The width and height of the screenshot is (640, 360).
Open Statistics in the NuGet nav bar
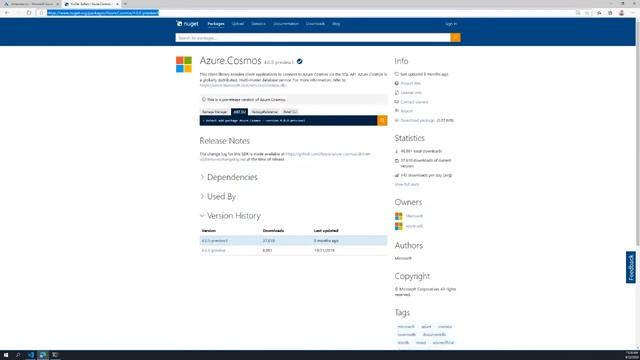coord(258,24)
